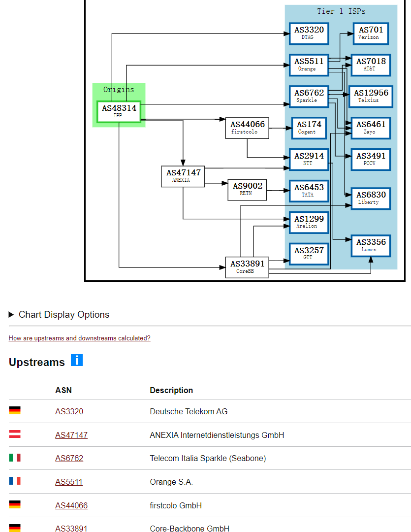Open the AS47147 link in the Upstreams table

(71, 435)
